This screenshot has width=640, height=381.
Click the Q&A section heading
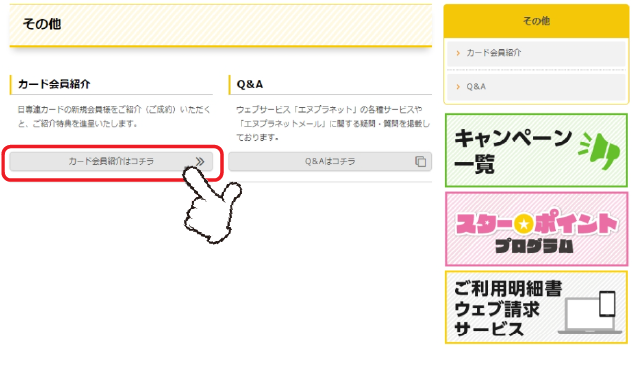pos(250,84)
